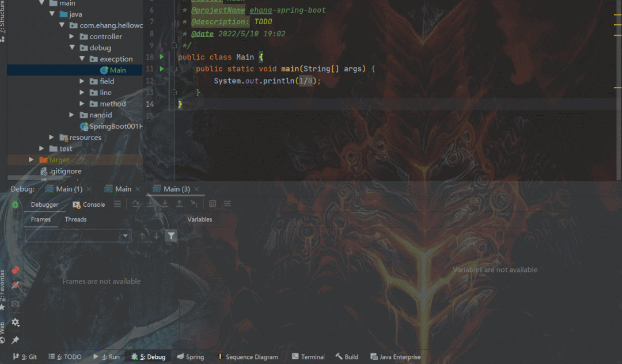Toggle Pin Tab in debug panel

(x=15, y=340)
